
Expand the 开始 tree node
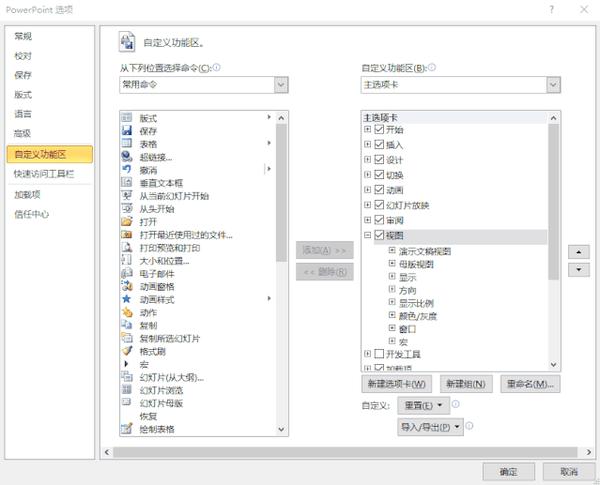[x=367, y=129]
